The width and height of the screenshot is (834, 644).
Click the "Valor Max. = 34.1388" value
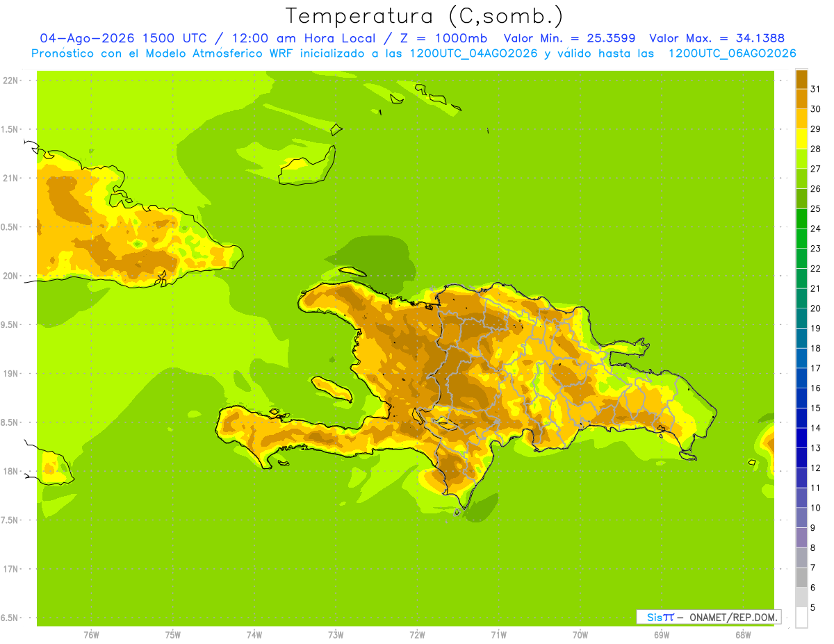point(717,38)
